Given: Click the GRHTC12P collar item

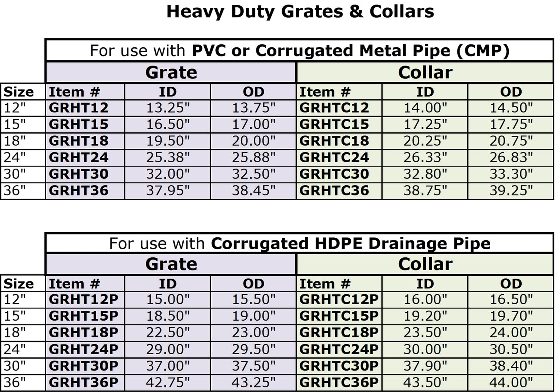Looking at the screenshot, I should [x=339, y=299].
